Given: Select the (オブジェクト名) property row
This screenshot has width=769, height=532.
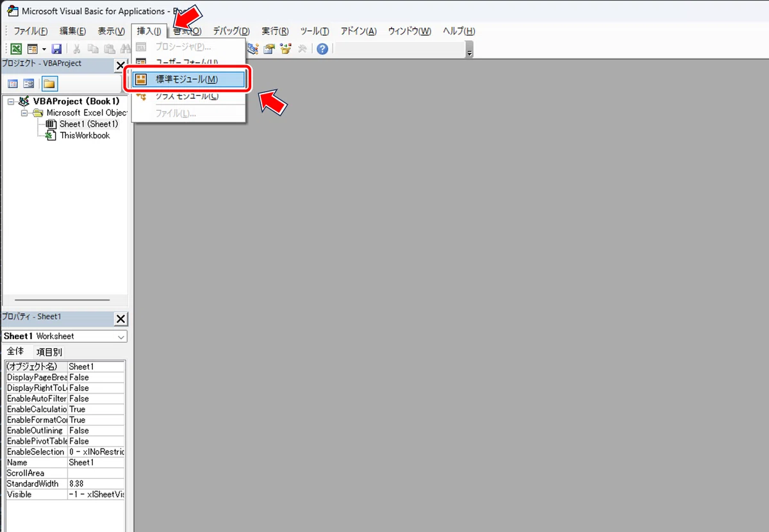Looking at the screenshot, I should coord(65,367).
